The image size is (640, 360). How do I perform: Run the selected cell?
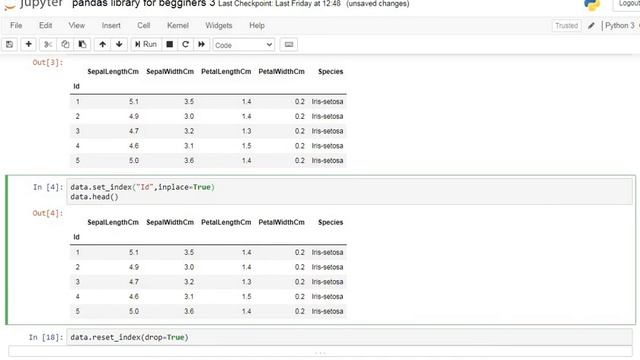coord(146,44)
